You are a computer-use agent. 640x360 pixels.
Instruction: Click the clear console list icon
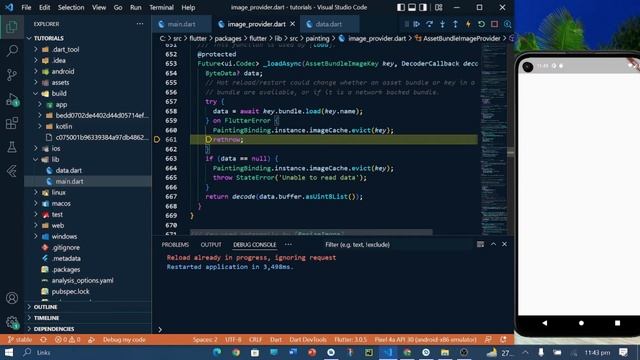tap(480, 244)
